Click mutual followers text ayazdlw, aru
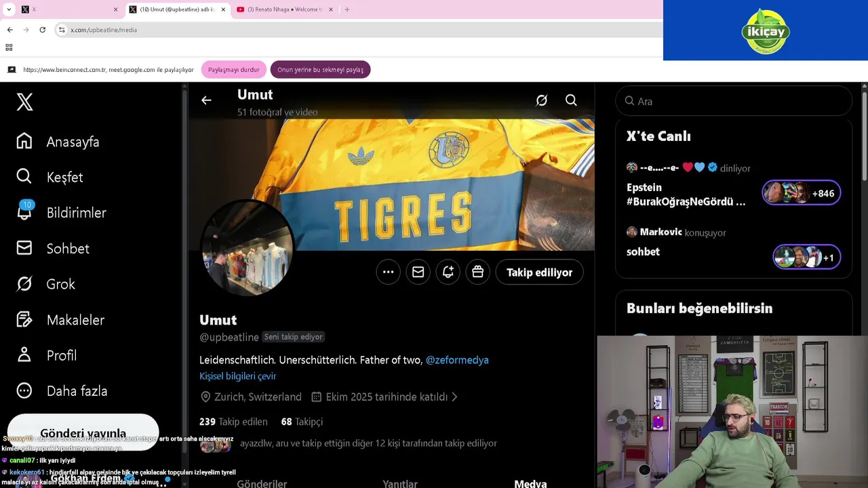 [368, 443]
